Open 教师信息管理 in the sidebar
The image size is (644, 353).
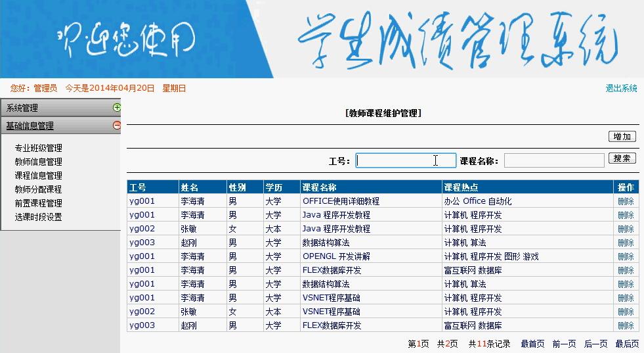(39, 162)
